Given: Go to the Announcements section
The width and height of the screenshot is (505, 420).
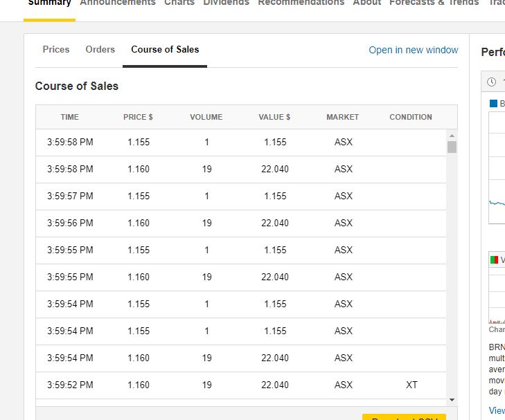Looking at the screenshot, I should pyautogui.click(x=118, y=3).
